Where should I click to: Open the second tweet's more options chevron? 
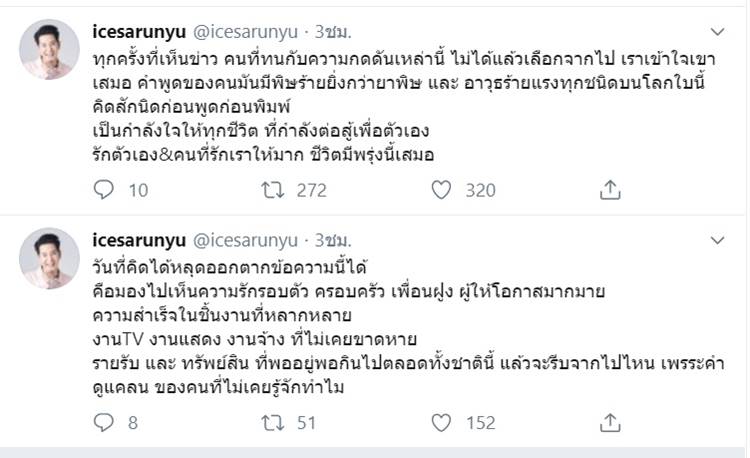click(717, 241)
